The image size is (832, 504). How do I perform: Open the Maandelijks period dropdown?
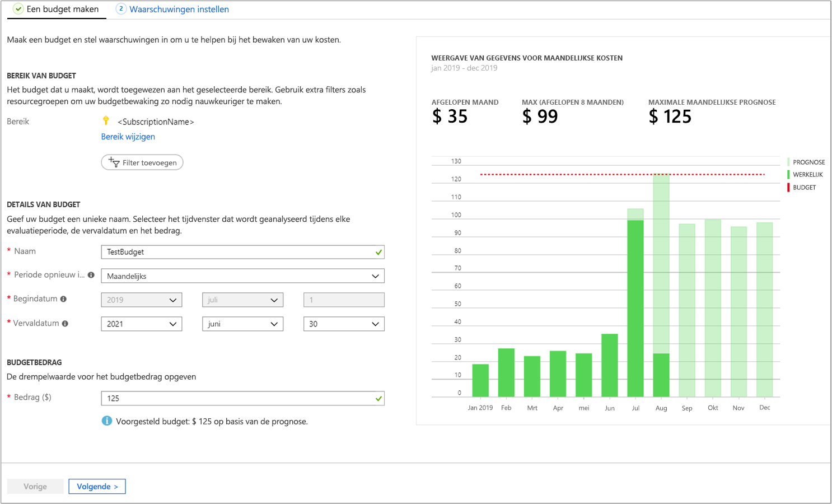pos(242,276)
